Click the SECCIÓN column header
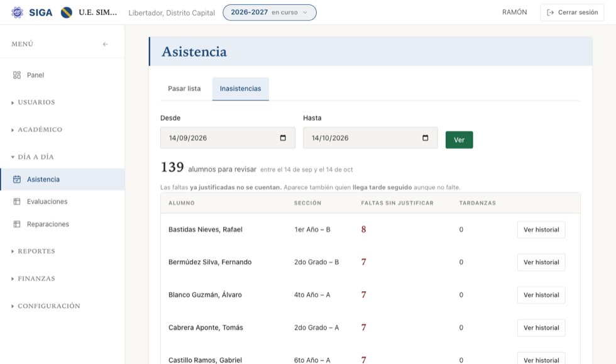616x364 pixels. (x=307, y=203)
